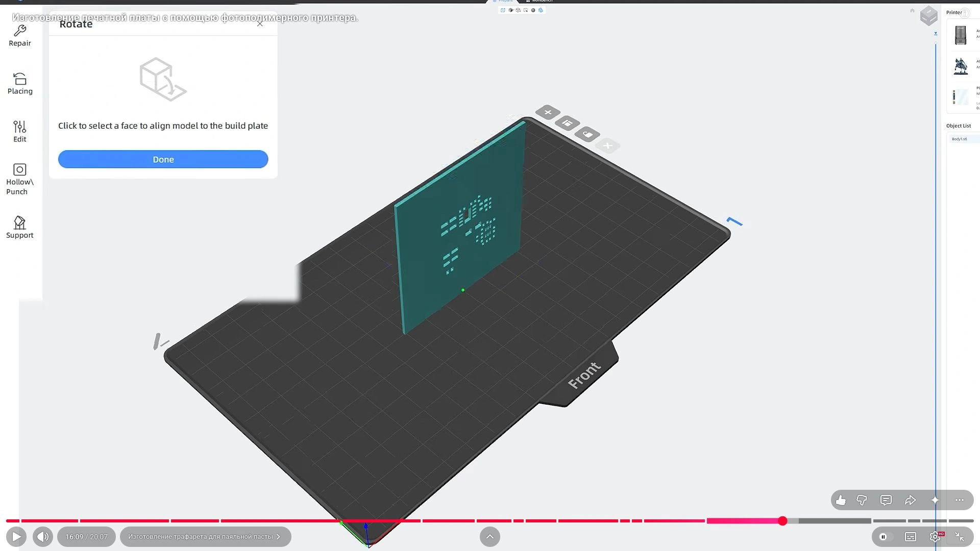The image size is (980, 551).
Task: Open the Edit tool
Action: 20,132
